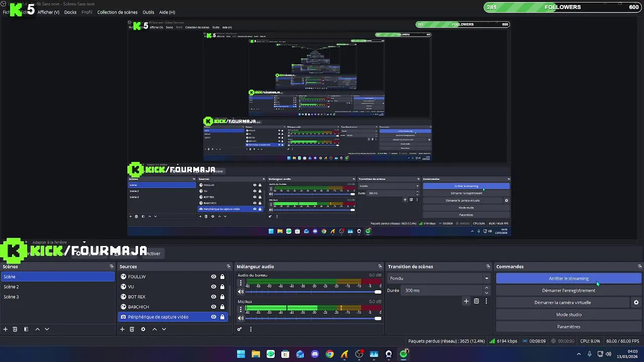The image size is (644, 362).
Task: Open virtual camera settings gear
Action: click(x=636, y=303)
